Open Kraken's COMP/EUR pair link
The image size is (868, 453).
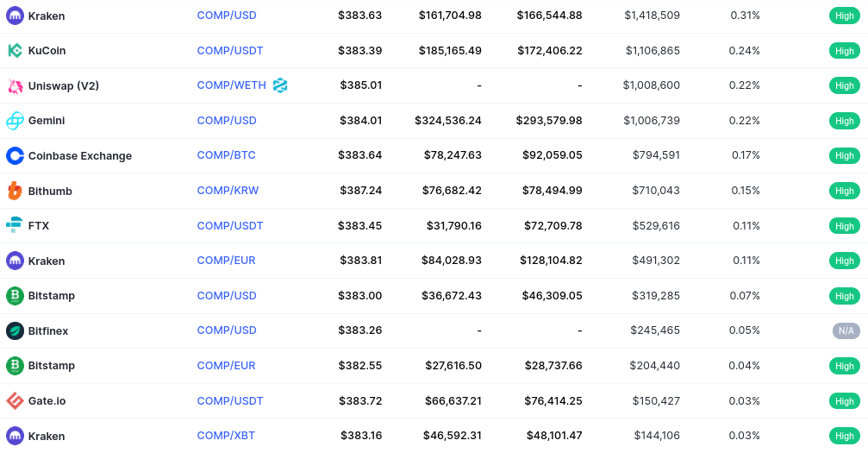coord(226,261)
